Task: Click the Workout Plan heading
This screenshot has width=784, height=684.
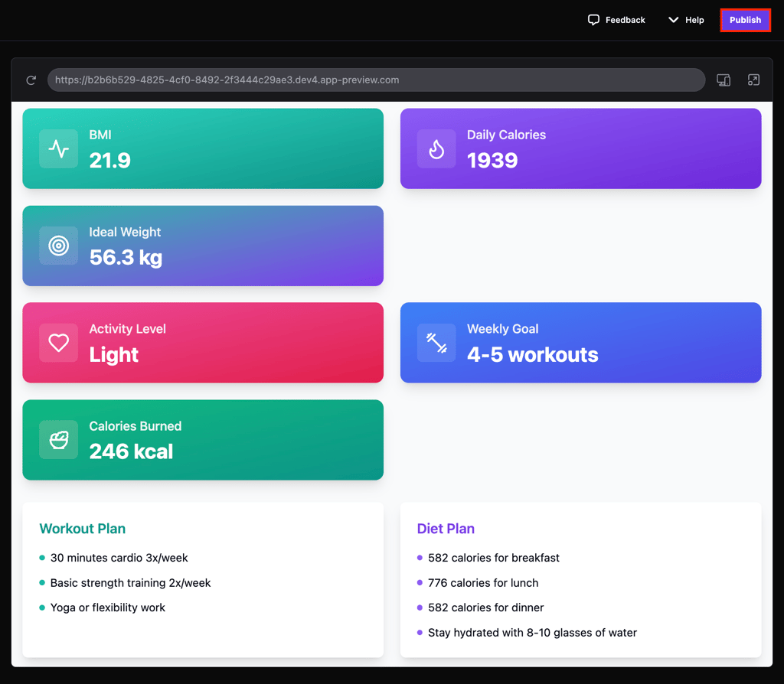Action: (x=83, y=529)
